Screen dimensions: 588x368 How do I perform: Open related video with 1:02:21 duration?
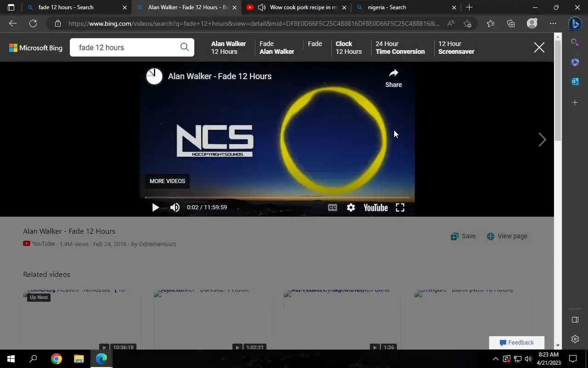[212, 319]
